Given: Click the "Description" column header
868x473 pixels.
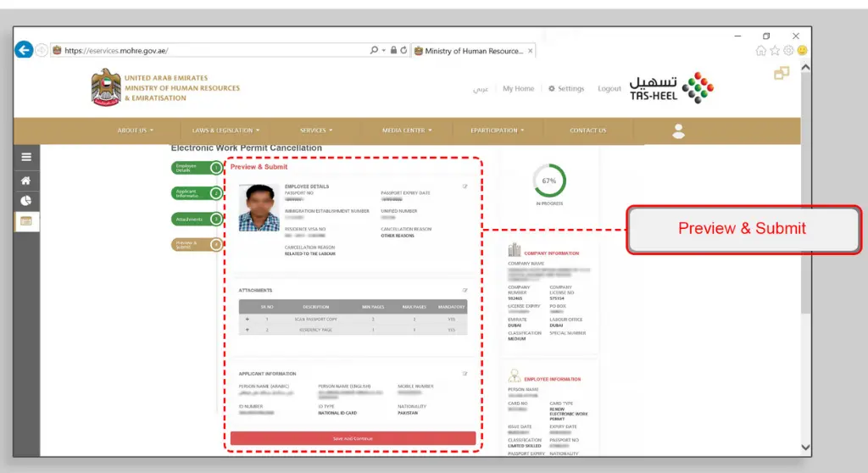Looking at the screenshot, I should click(316, 307).
